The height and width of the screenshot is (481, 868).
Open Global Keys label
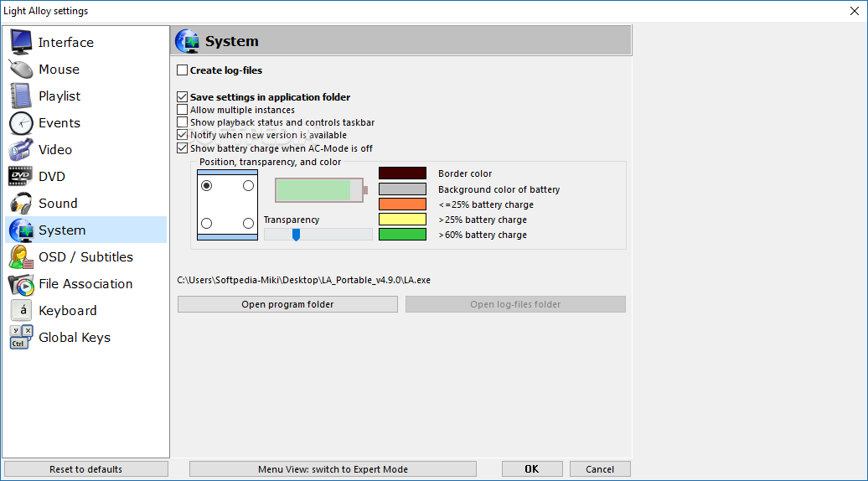coord(75,338)
